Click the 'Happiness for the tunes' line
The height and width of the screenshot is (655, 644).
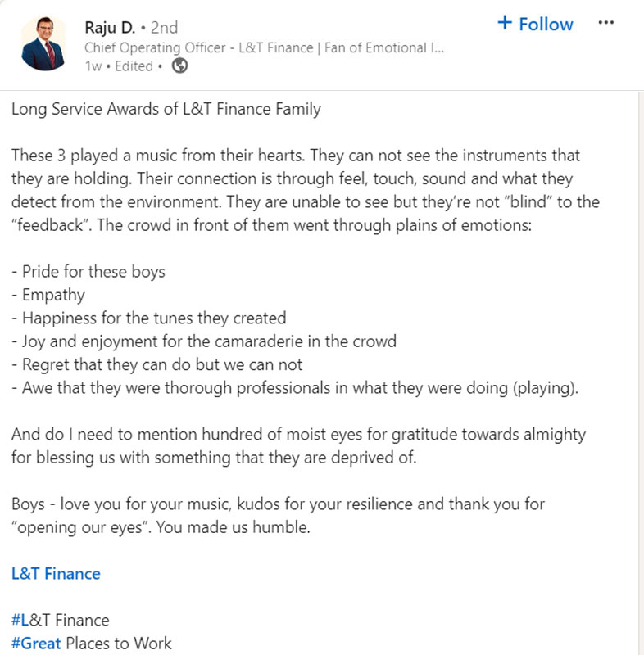(x=149, y=318)
